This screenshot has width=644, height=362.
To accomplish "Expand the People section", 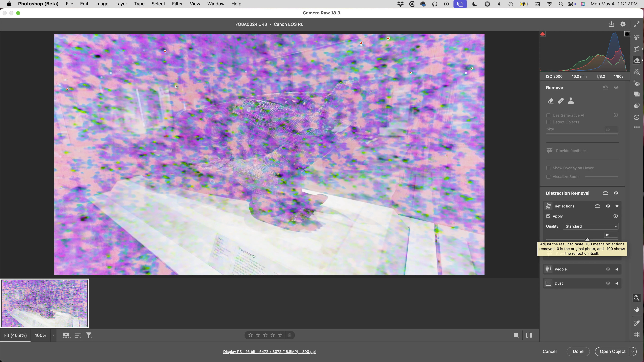I will [617, 269].
